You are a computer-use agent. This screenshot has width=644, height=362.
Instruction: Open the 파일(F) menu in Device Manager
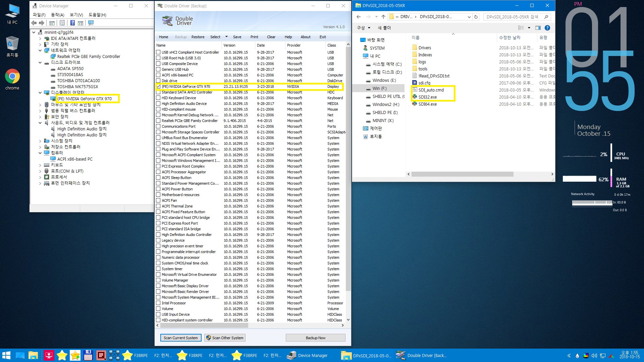[x=39, y=15]
